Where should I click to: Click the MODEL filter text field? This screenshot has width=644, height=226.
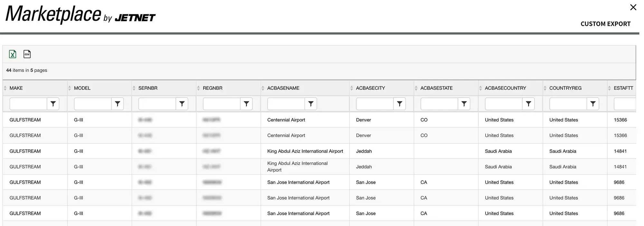coord(93,104)
